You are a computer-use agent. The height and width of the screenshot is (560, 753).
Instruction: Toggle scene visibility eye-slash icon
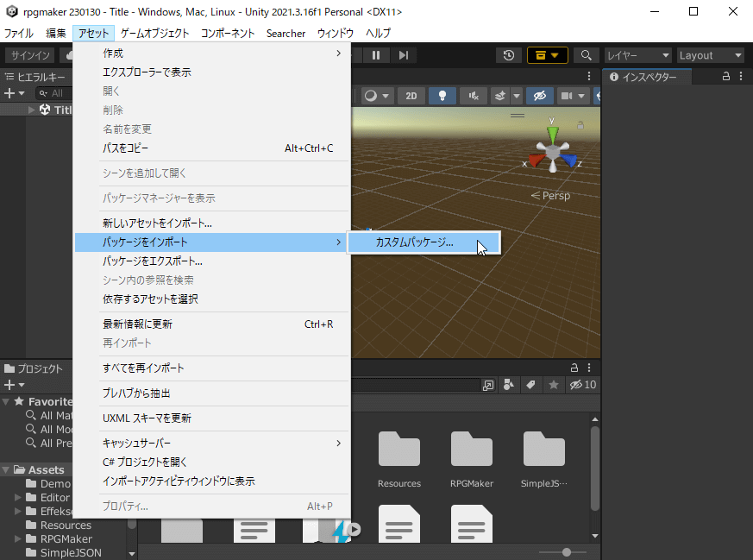click(x=539, y=95)
